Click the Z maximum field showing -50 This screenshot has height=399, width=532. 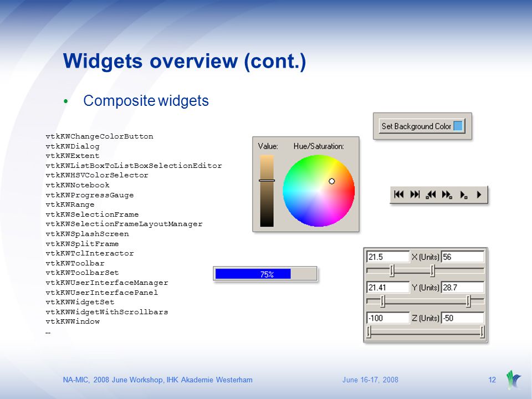click(462, 318)
